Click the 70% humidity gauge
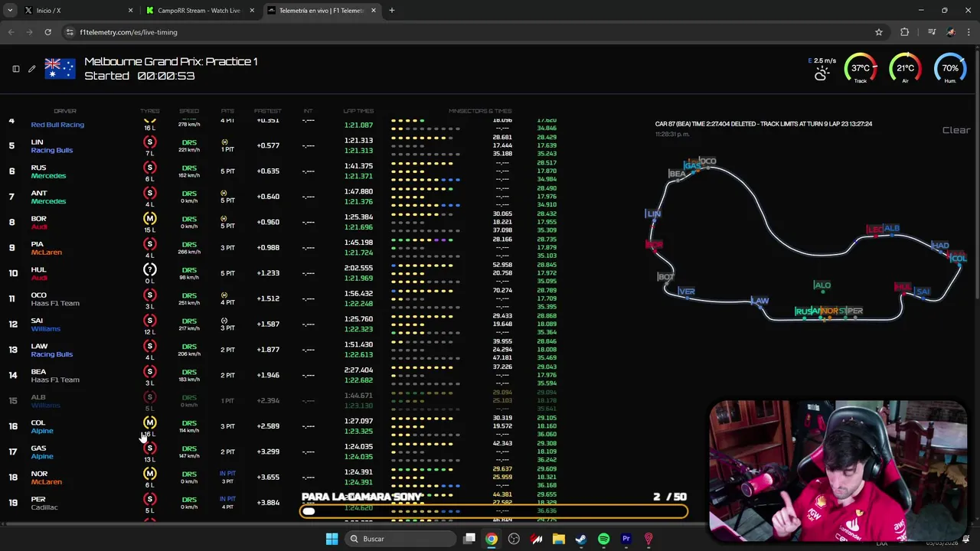The image size is (980, 551). coord(950,68)
